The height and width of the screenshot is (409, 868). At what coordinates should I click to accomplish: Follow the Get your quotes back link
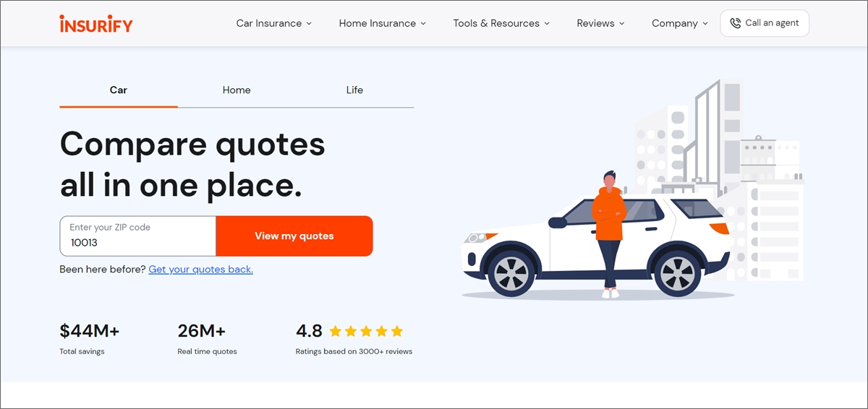(200, 270)
